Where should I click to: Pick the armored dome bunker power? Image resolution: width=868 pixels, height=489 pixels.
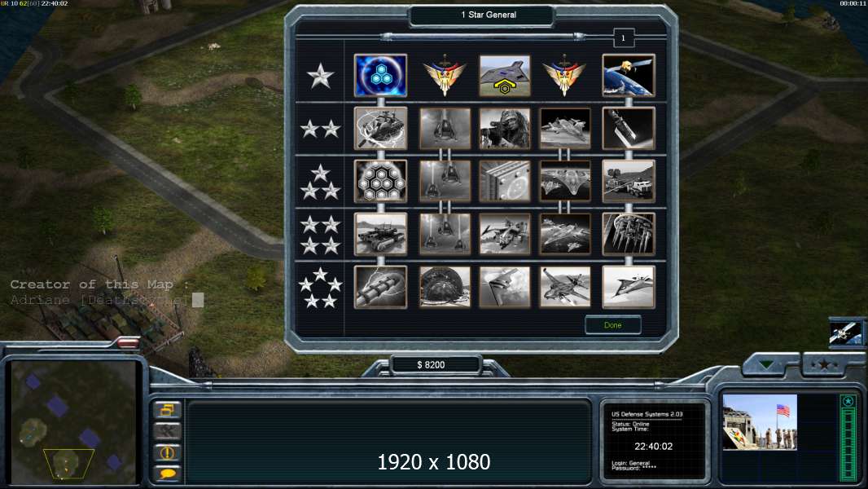(445, 287)
